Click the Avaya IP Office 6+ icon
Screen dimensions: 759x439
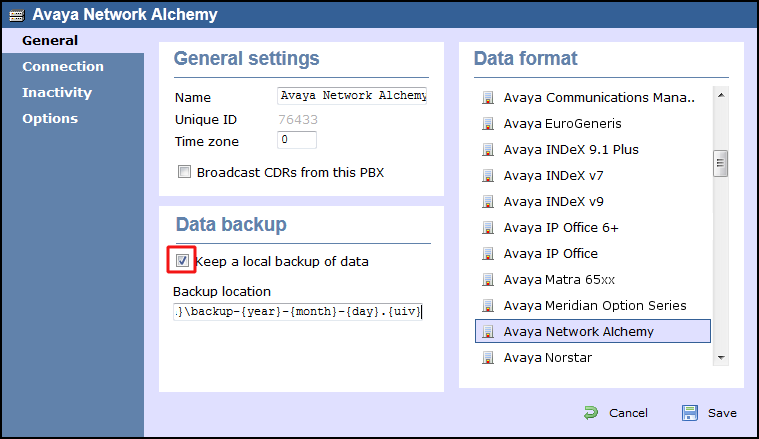[x=488, y=228]
